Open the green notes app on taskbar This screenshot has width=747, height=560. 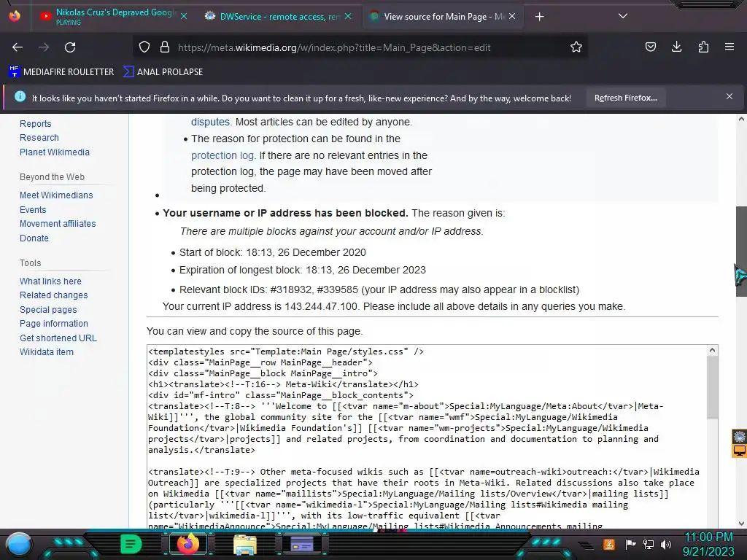[x=130, y=544]
